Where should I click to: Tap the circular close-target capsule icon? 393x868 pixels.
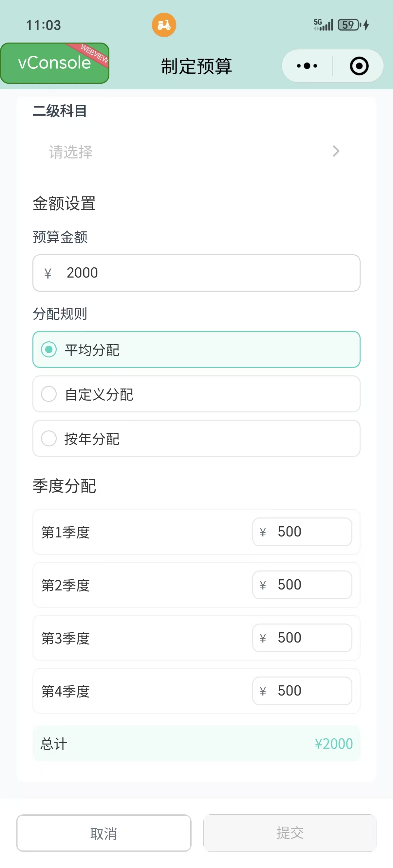pyautogui.click(x=359, y=66)
